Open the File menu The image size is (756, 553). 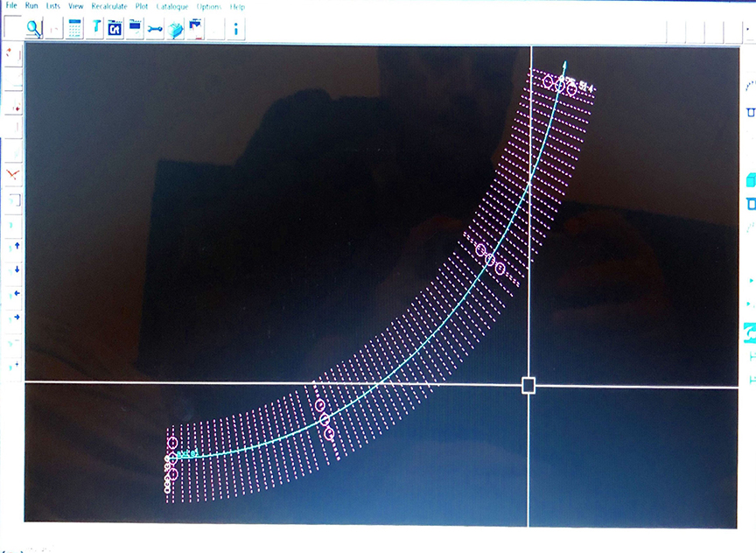pyautogui.click(x=11, y=6)
